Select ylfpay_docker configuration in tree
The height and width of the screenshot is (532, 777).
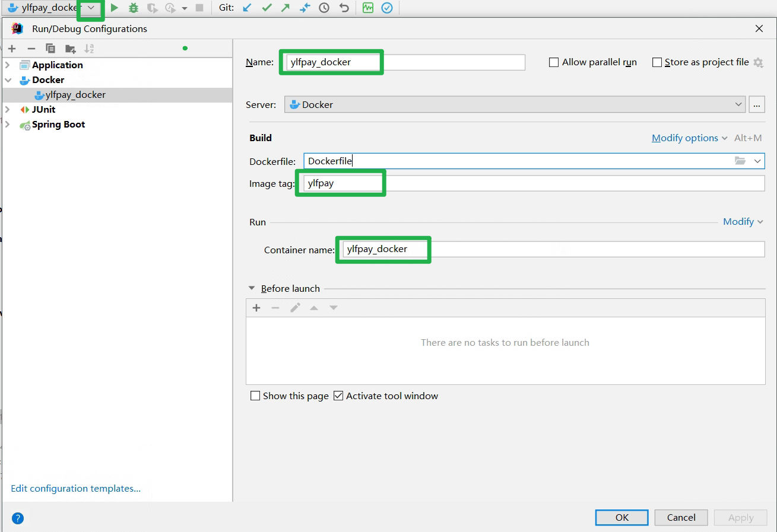pos(75,95)
